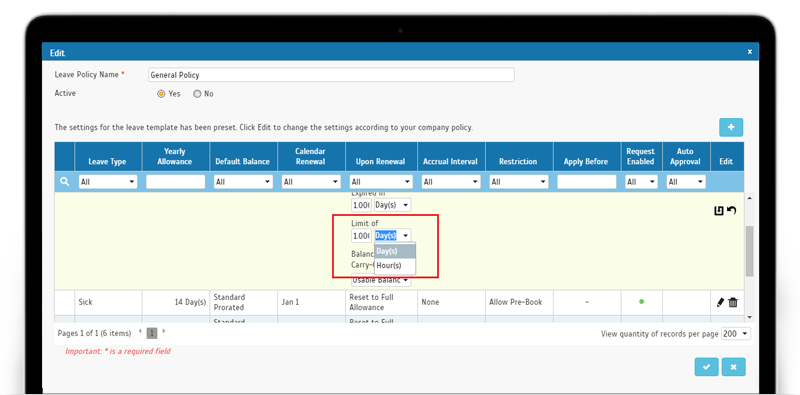Click the Jan 1 renewal cell
The width and height of the screenshot is (800, 395).
pos(311,302)
